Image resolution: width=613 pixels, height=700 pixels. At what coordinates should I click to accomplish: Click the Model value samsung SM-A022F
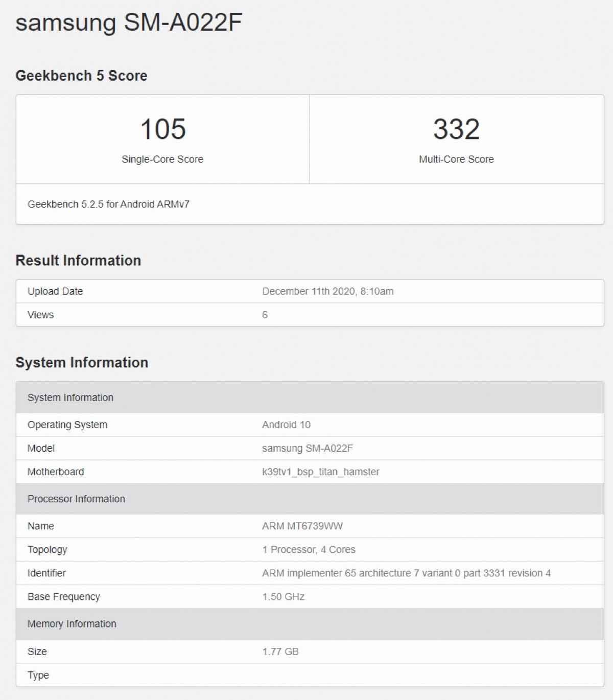pyautogui.click(x=307, y=448)
